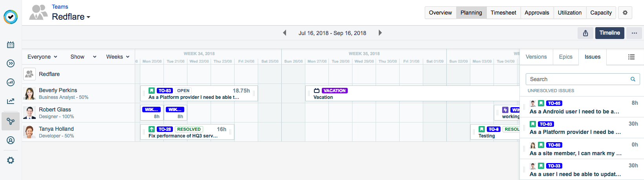The height and width of the screenshot is (180, 644).
Task: Click the share/export icon beside Timeline
Action: click(x=585, y=33)
